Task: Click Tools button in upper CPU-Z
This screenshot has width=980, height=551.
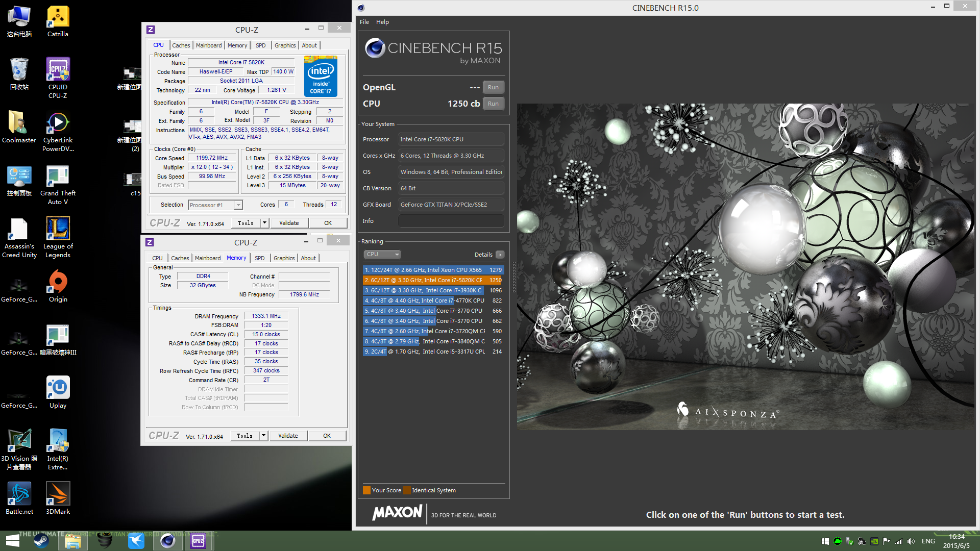Action: coord(246,223)
